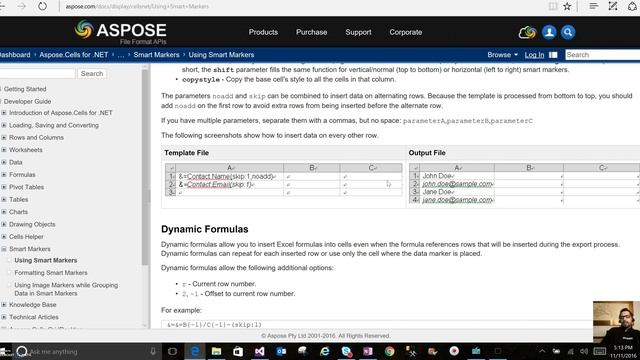Expand the Worksheets tree node
Screen dimensions: 640x360
(x=4, y=150)
